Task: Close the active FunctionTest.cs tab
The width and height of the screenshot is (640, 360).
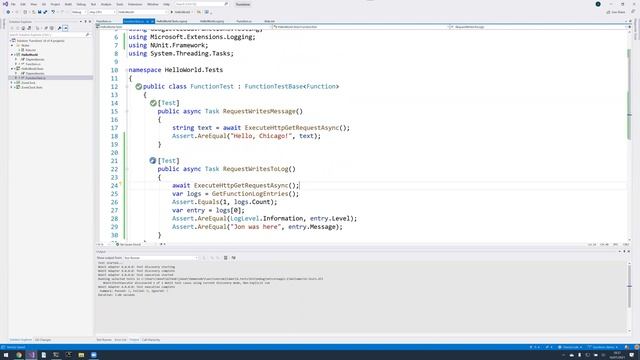Action: coord(152,21)
